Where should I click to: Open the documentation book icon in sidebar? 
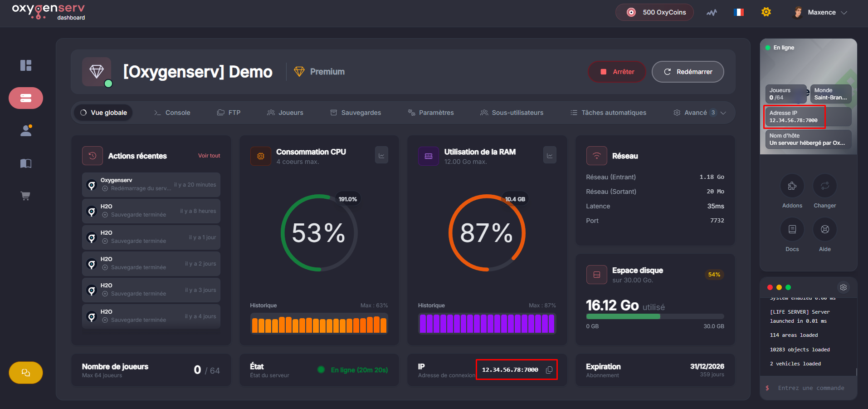point(26,163)
